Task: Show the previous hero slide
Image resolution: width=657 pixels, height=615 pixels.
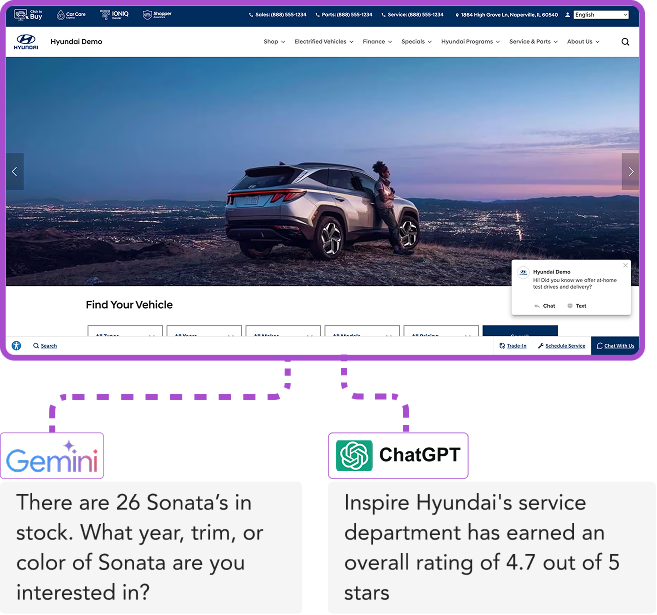Action: tap(15, 171)
